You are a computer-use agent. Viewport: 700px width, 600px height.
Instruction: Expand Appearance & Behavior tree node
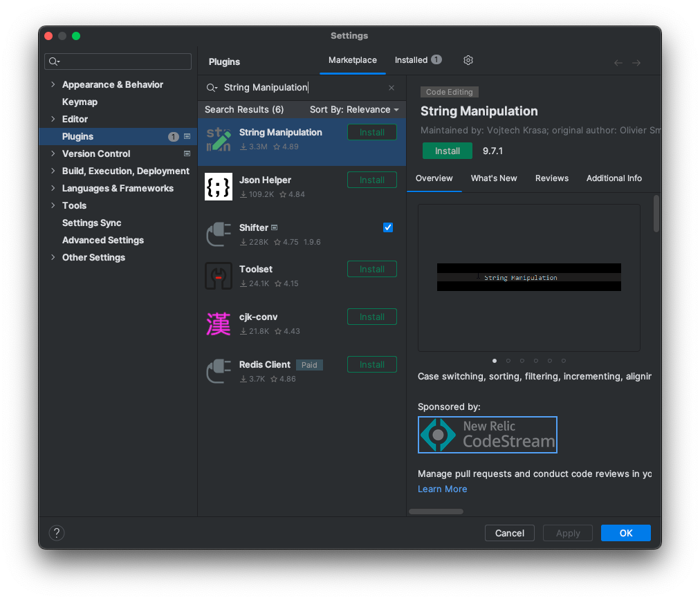[x=53, y=84]
